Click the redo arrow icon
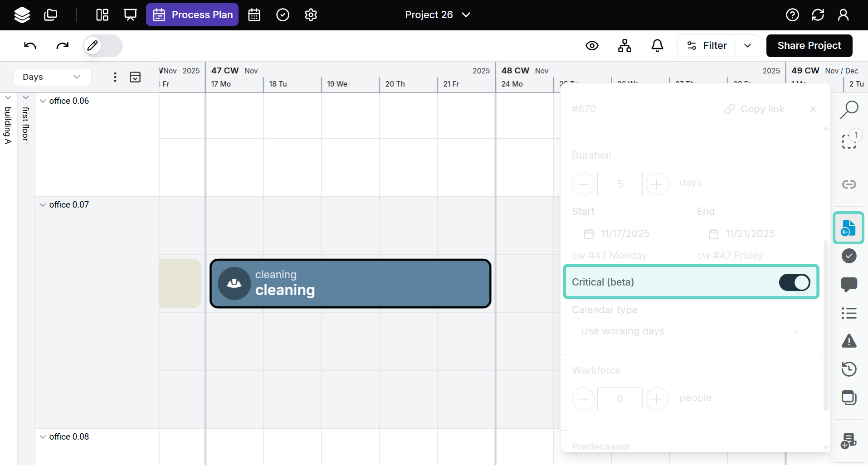Image resolution: width=868 pixels, height=465 pixels. point(62,45)
